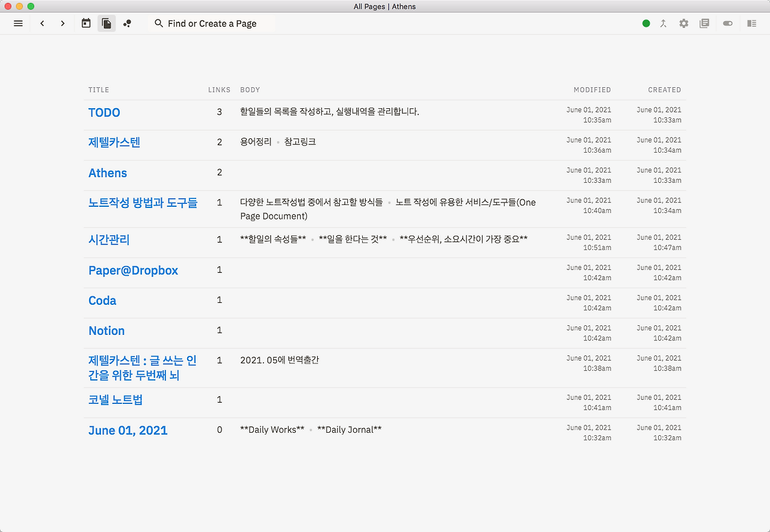
Task: Click body text '용어정리'
Action: coord(256,142)
